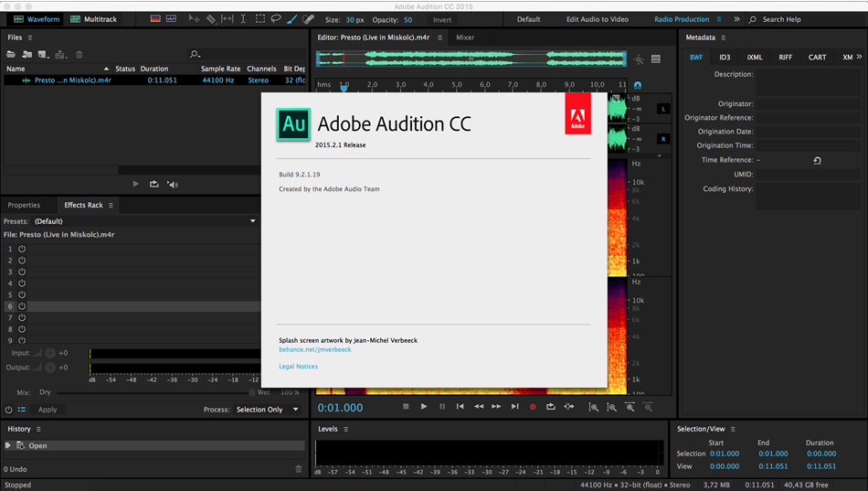868x491 pixels.
Task: Click the behance.net/jmverbeeck link
Action: pos(314,349)
